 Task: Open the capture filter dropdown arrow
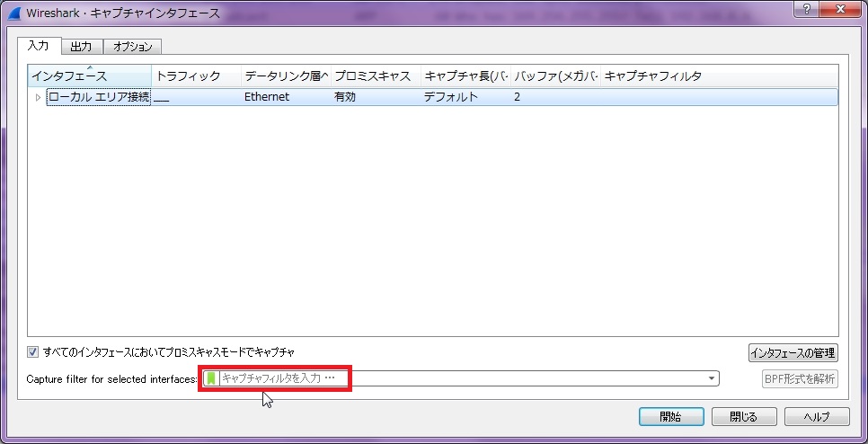pos(712,378)
